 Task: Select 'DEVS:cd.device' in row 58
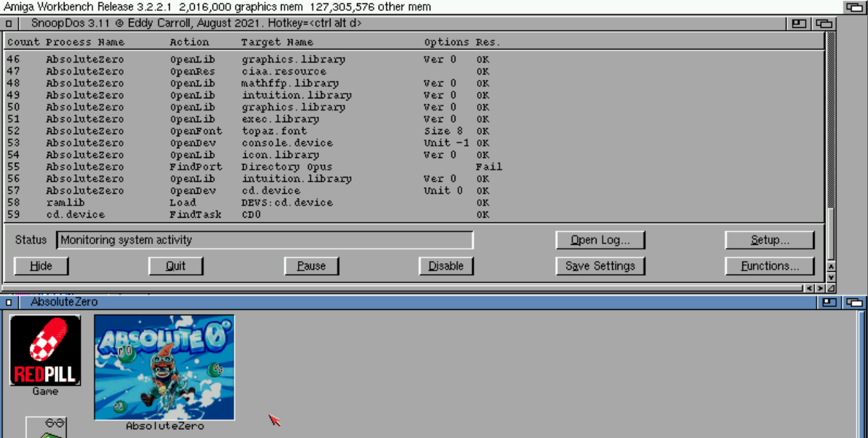click(x=287, y=203)
